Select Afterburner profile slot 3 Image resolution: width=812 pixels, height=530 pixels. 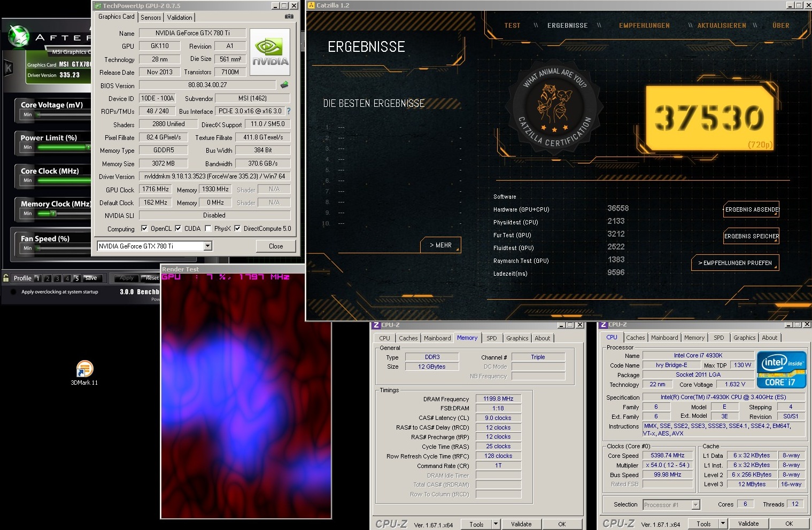click(x=57, y=278)
